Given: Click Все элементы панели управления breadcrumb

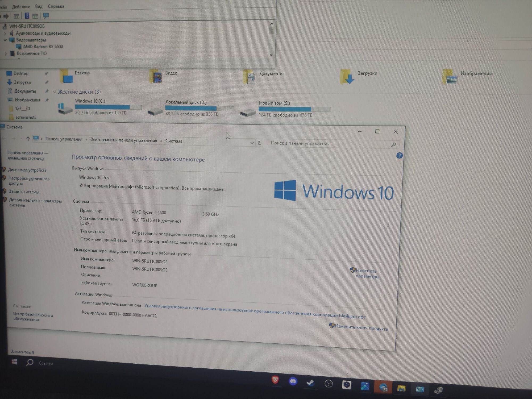Looking at the screenshot, I should (x=124, y=140).
